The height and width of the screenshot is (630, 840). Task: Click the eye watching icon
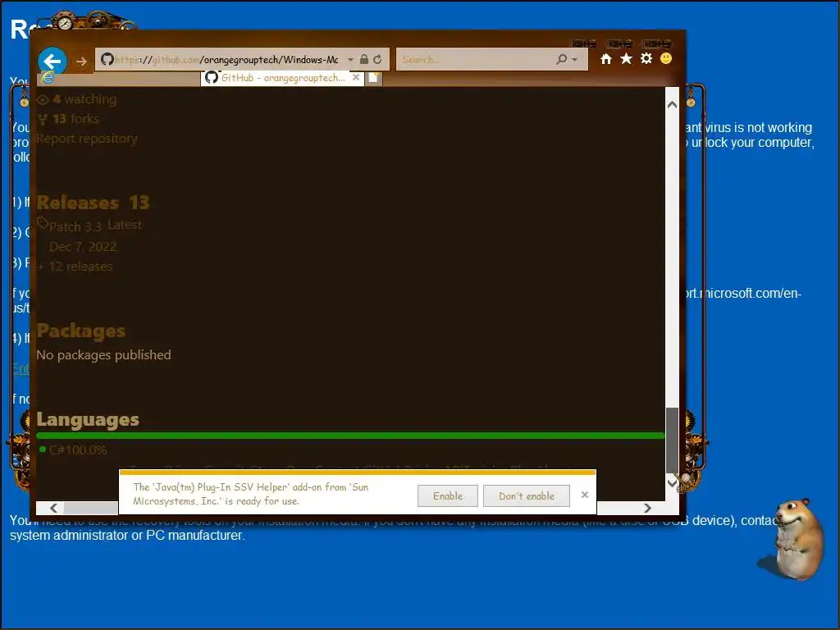click(43, 99)
